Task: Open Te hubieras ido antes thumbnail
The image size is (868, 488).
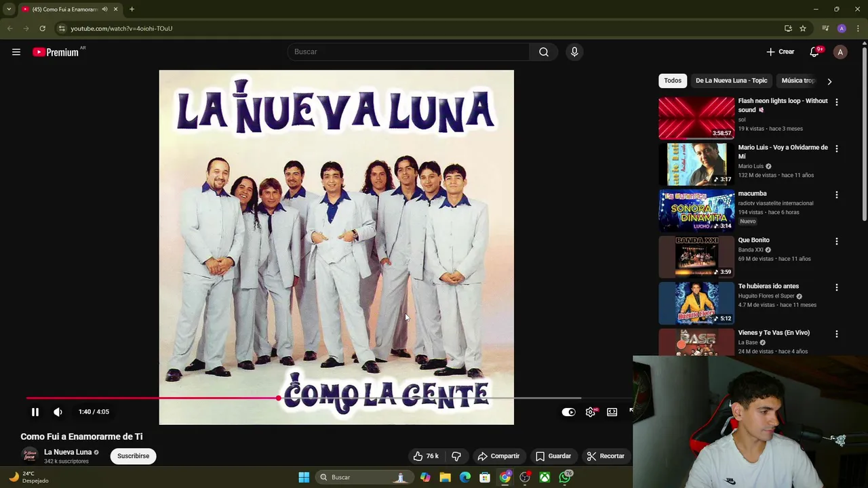Action: point(696,303)
